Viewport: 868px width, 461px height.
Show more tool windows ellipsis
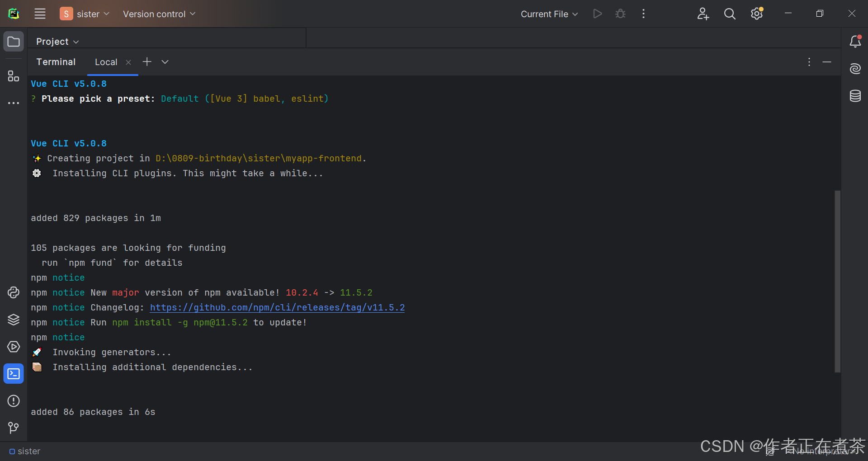coord(14,103)
